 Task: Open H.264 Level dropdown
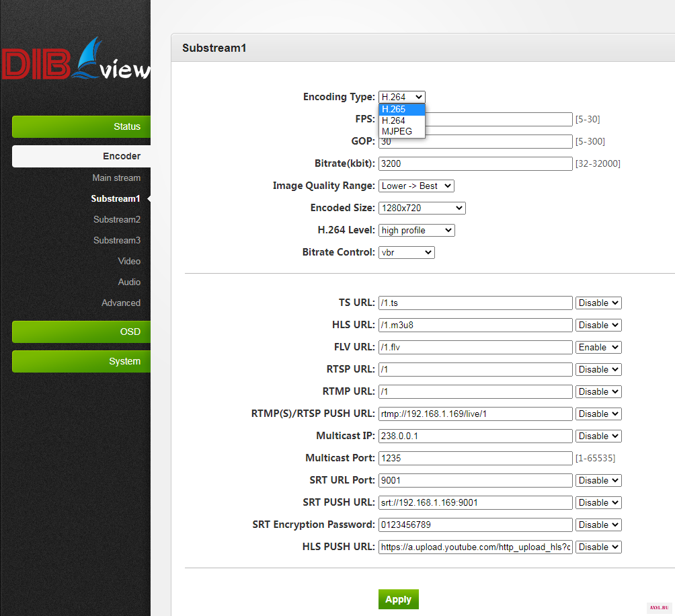416,230
